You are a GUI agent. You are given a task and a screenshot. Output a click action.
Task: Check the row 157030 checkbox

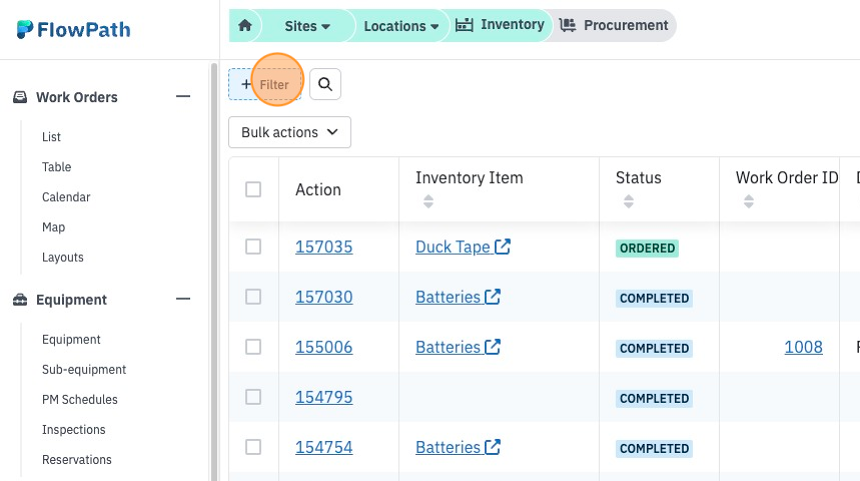coord(253,297)
